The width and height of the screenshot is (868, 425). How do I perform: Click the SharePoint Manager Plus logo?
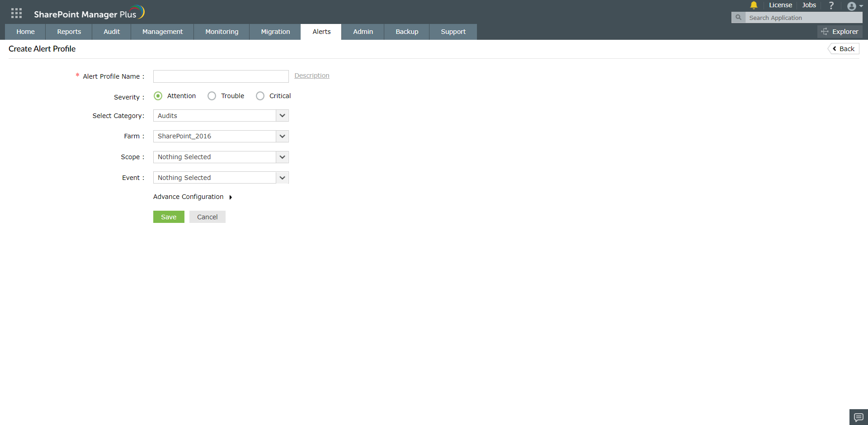pyautogui.click(x=89, y=12)
